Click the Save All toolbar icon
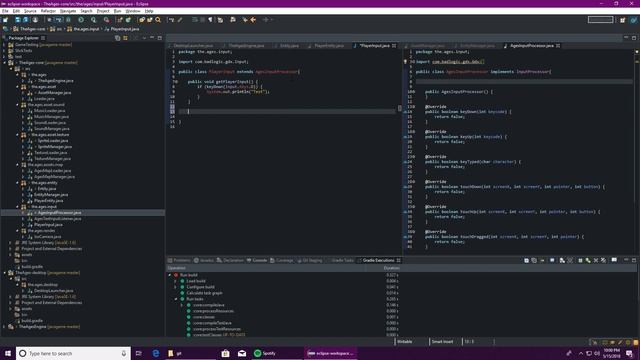This screenshot has height=360, width=640. pyautogui.click(x=25, y=20)
